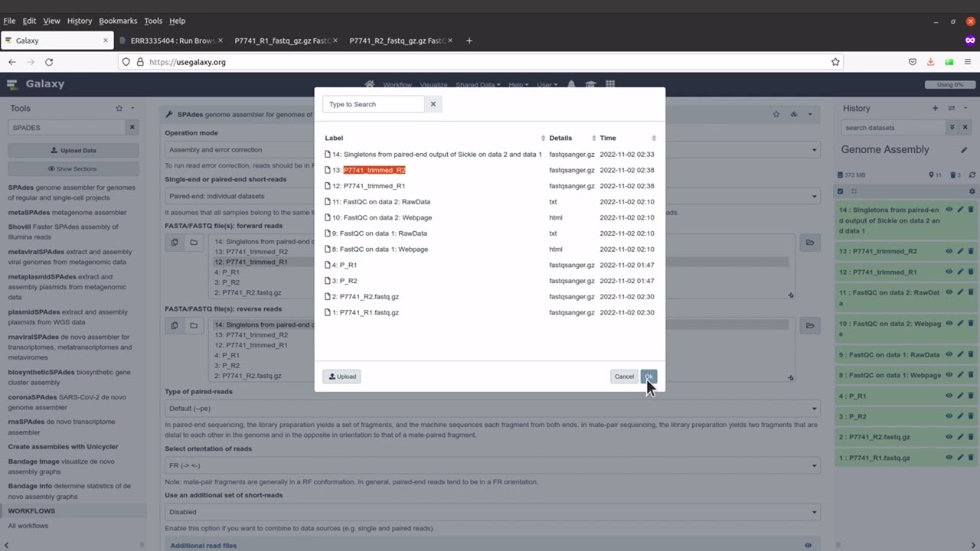View dataset 11 FastQC RawData eye icon
Viewport: 980px width, 551px height.
[x=949, y=292]
